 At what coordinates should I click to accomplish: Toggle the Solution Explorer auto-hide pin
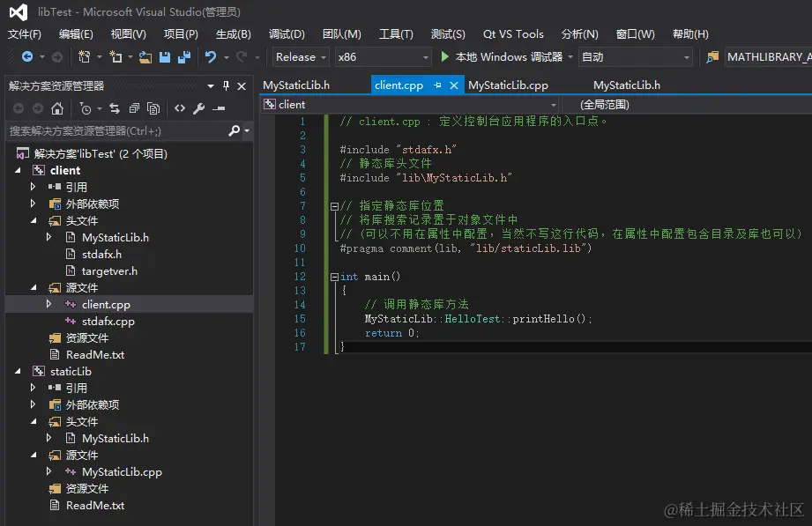click(x=226, y=85)
